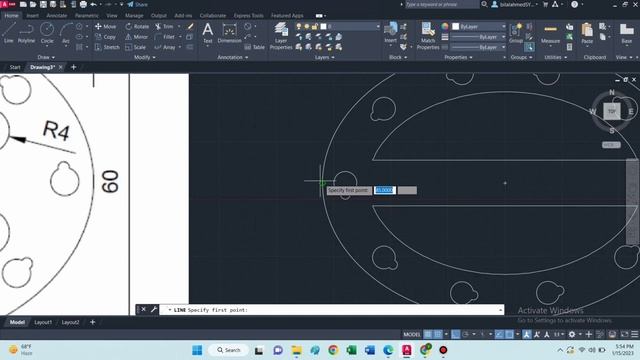640x360 pixels.
Task: Click the command line input
Action: 331,310
